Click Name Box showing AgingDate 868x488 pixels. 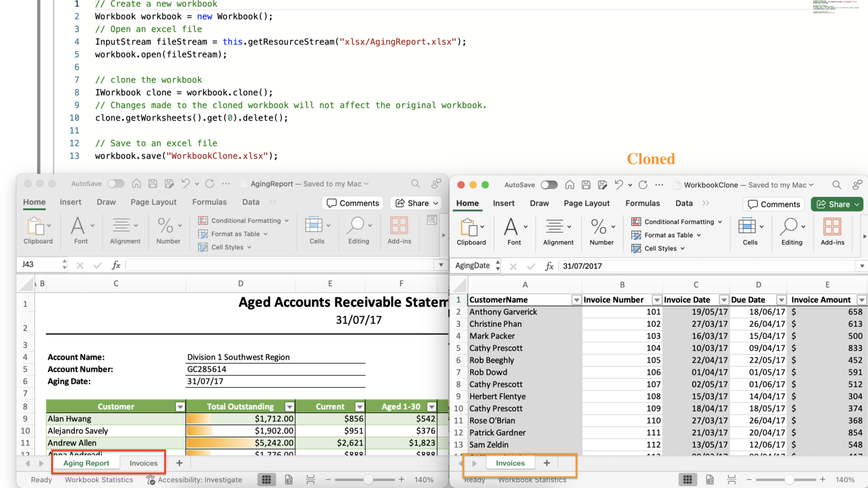pos(473,266)
